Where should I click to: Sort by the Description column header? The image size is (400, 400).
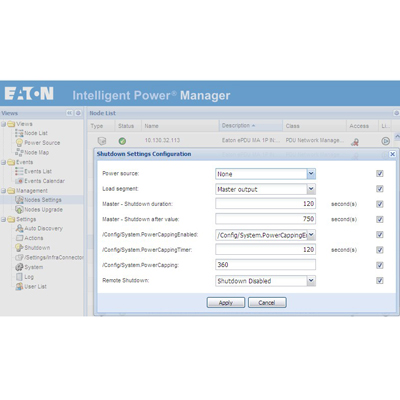click(x=251, y=126)
